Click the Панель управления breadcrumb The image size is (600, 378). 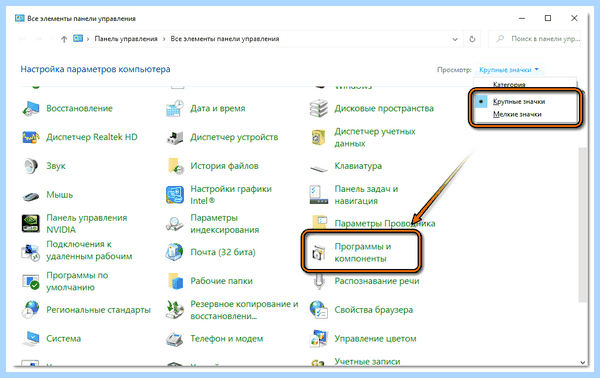pos(126,39)
